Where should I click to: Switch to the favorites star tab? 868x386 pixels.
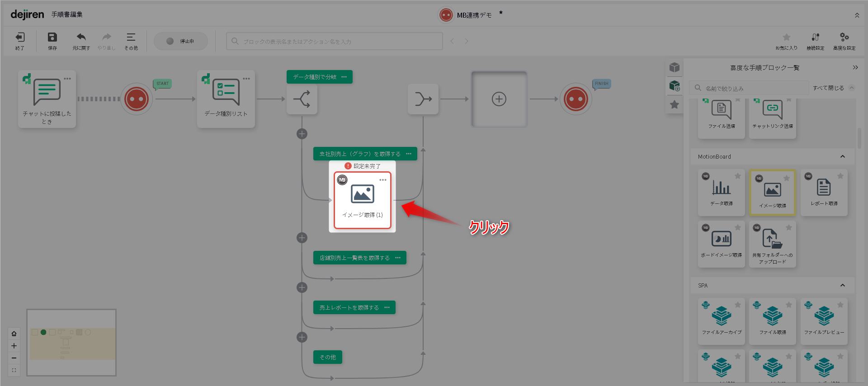coord(675,104)
